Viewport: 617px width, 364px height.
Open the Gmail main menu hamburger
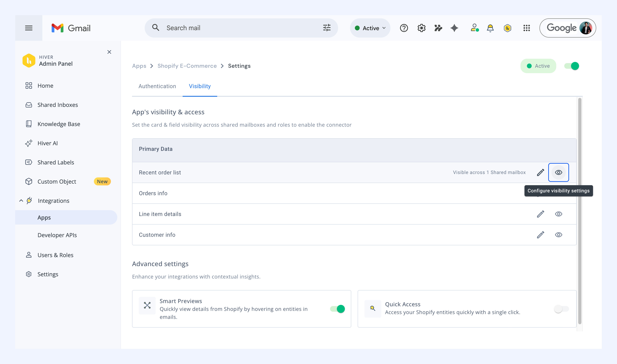tap(29, 28)
